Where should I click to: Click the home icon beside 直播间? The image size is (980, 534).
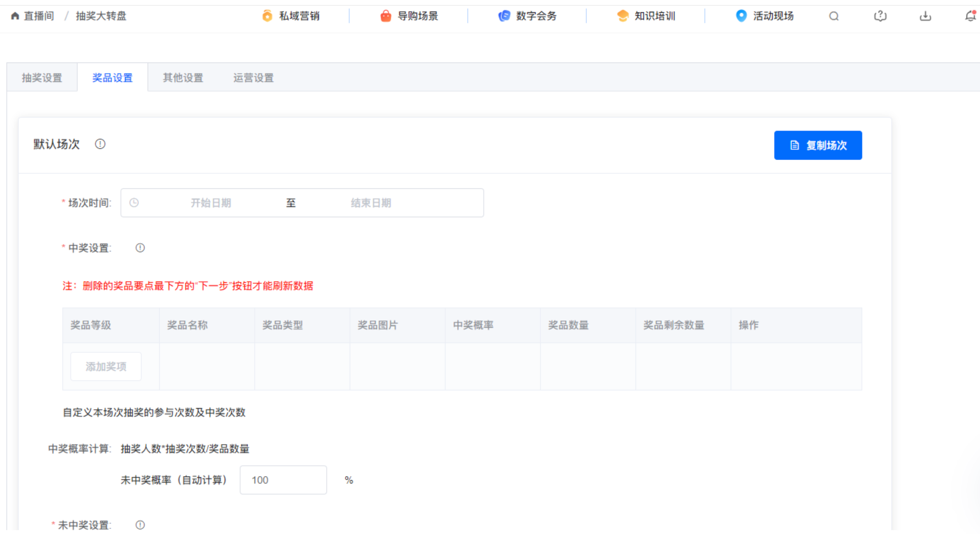15,16
